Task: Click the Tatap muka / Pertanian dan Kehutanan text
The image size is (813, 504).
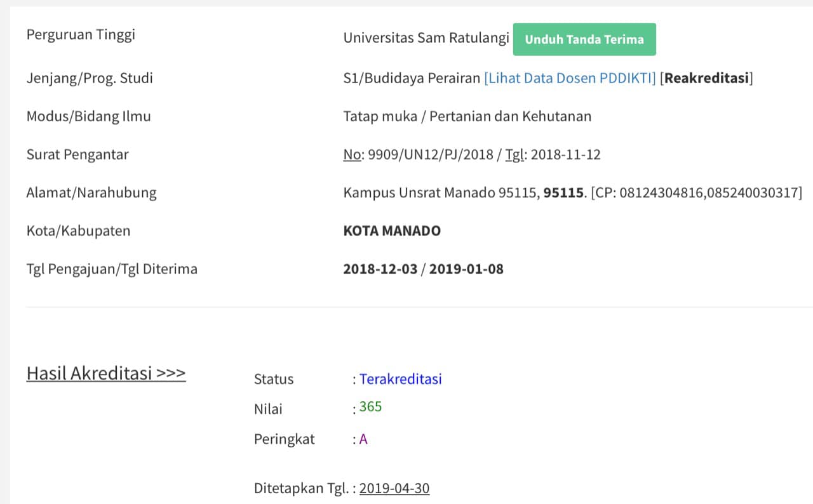Action: tap(467, 117)
